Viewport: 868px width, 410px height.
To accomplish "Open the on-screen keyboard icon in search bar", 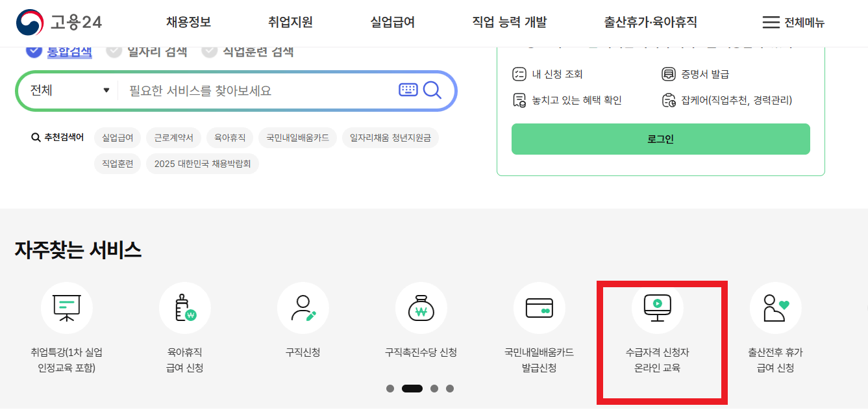I will pyautogui.click(x=408, y=89).
